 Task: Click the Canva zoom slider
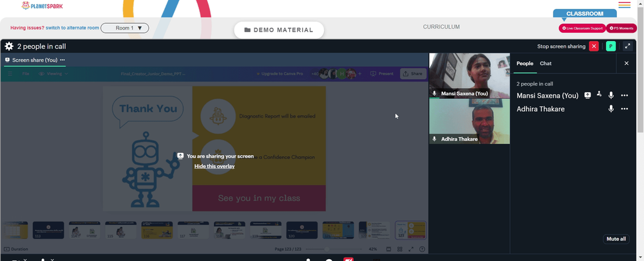(334, 249)
